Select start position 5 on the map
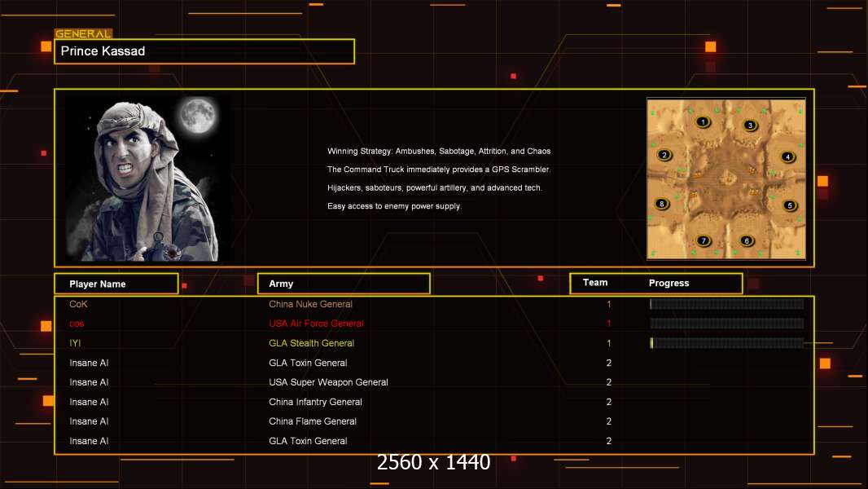 [790, 205]
